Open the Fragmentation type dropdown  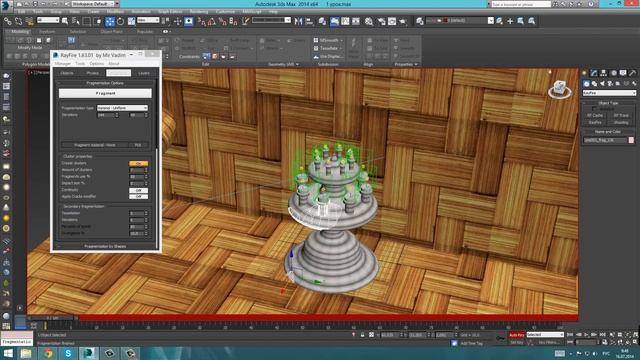pos(122,108)
